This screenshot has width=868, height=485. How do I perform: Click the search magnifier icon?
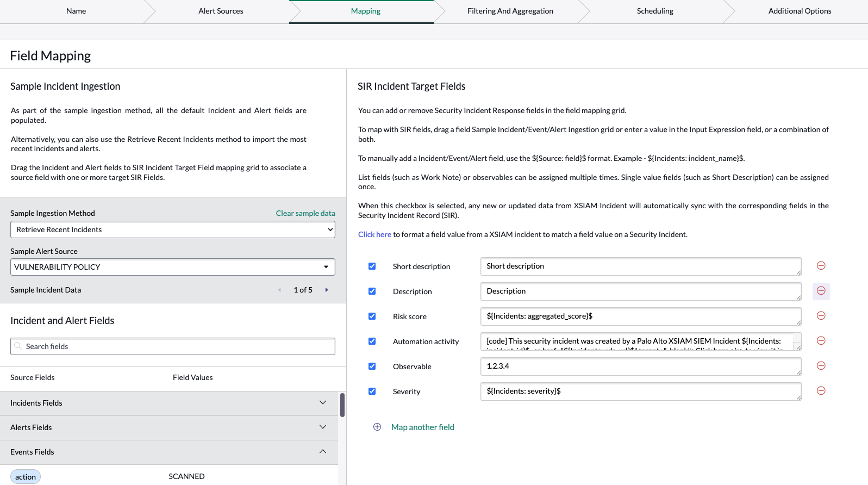click(x=18, y=346)
